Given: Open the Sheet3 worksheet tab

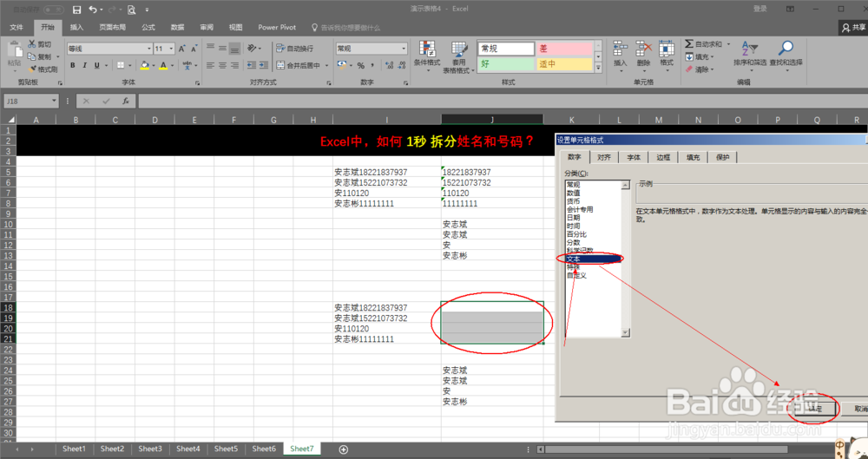Looking at the screenshot, I should (150, 449).
